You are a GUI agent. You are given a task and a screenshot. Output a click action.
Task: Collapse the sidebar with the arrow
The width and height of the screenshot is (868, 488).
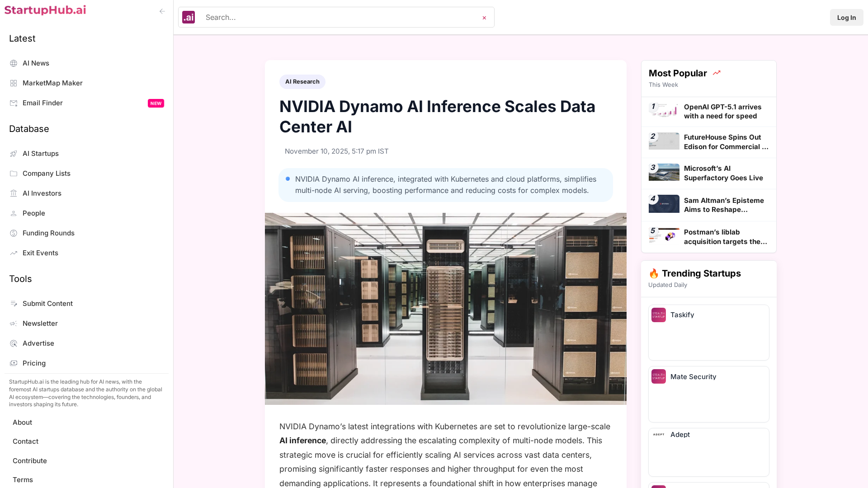(x=162, y=11)
